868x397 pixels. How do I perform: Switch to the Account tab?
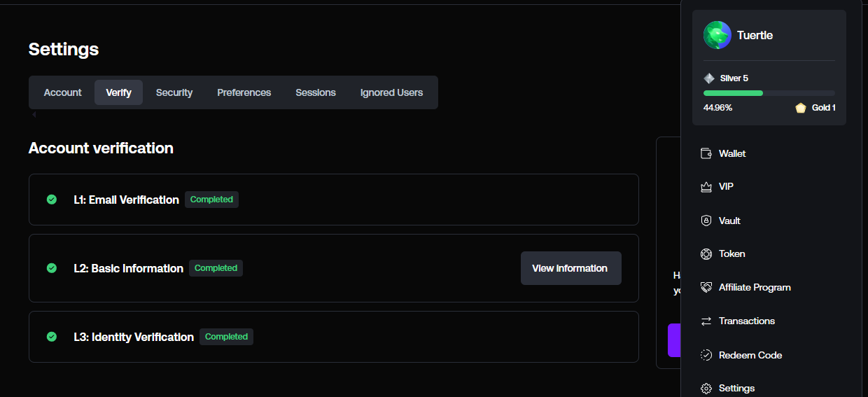pyautogui.click(x=63, y=92)
